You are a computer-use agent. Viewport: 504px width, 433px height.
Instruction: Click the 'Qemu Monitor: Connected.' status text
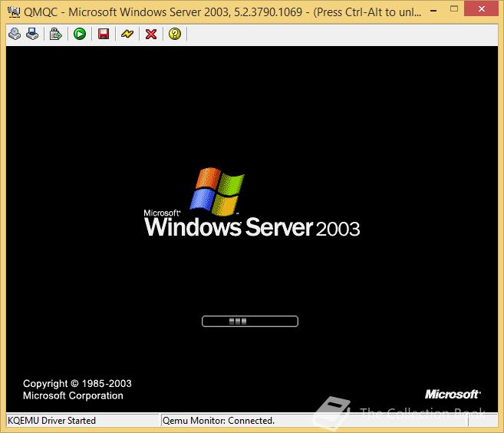[219, 421]
